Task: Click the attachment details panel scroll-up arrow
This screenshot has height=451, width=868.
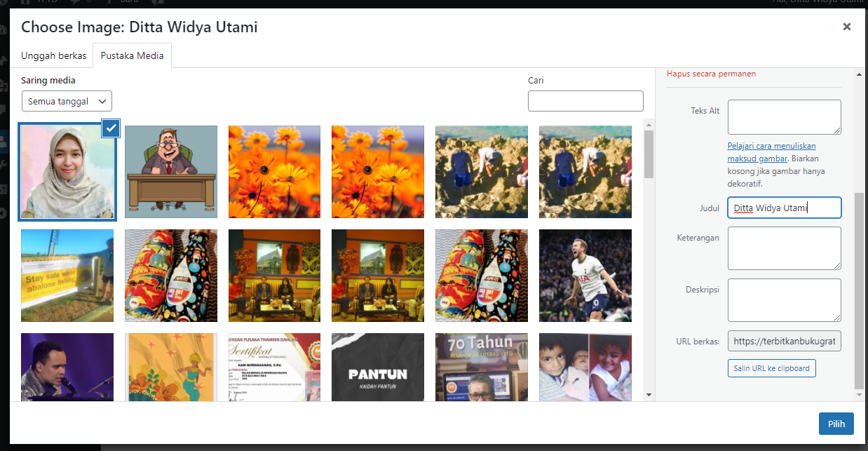Action: [860, 74]
